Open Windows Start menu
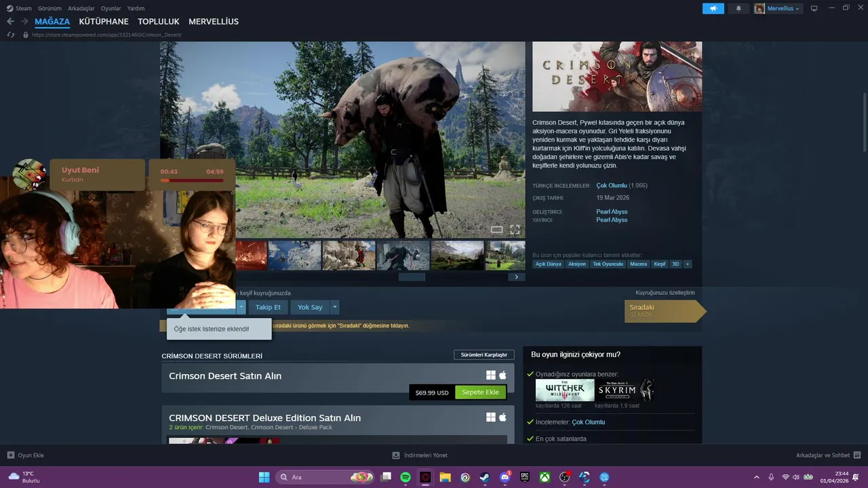The width and height of the screenshot is (868, 488). point(264,477)
